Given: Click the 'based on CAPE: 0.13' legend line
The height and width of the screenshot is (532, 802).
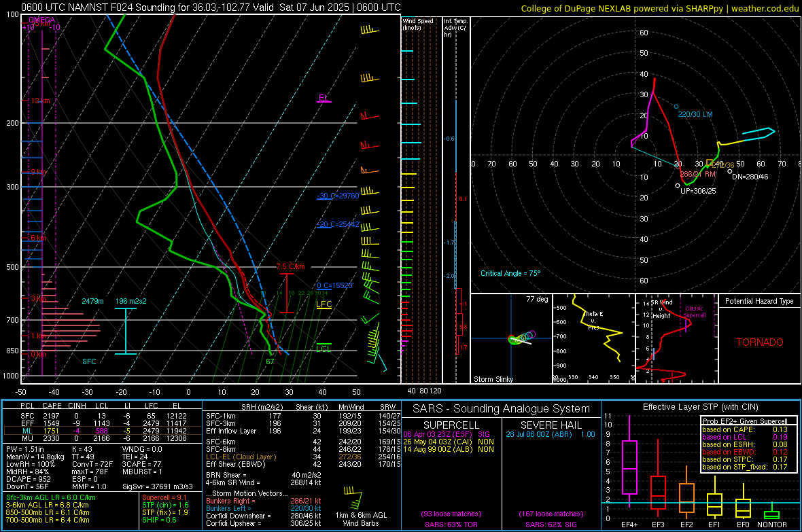Looking at the screenshot, I should point(745,429).
